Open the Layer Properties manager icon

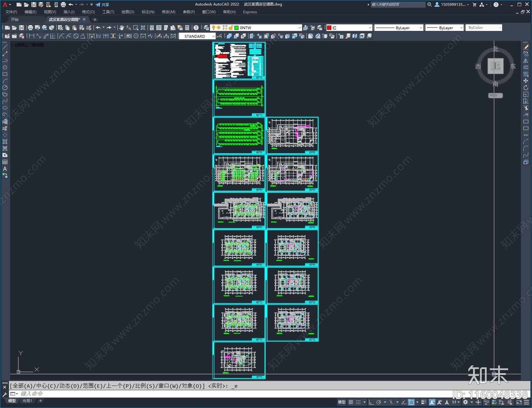(x=206, y=28)
